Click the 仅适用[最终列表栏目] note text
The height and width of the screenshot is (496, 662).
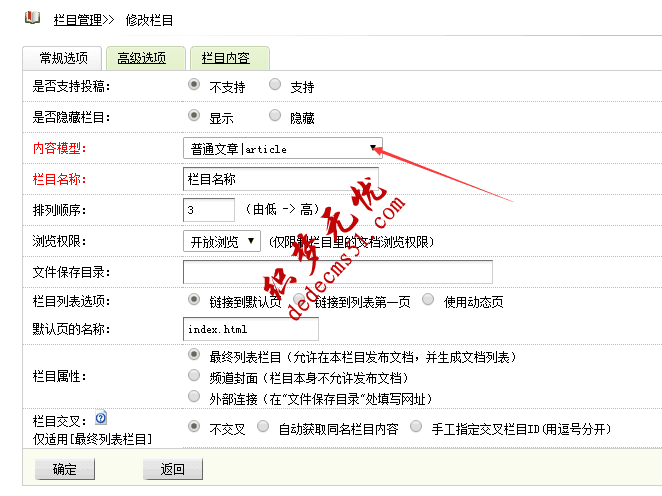point(92,439)
